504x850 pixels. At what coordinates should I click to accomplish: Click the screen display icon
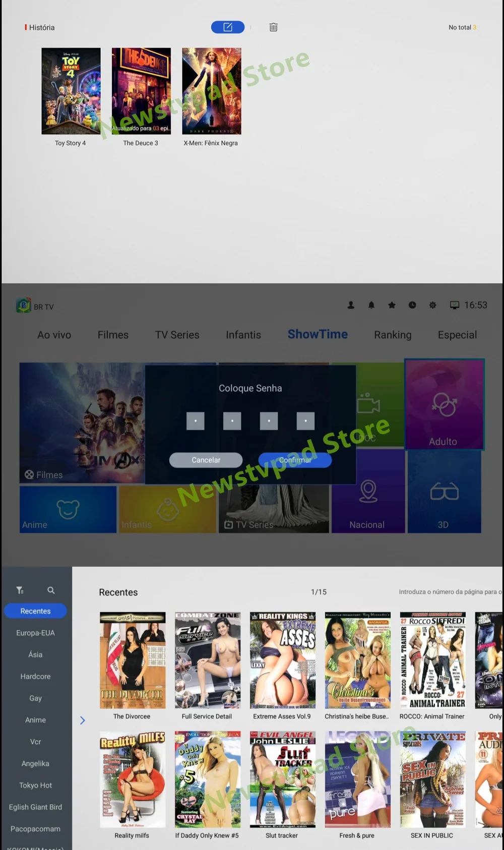[x=455, y=305]
